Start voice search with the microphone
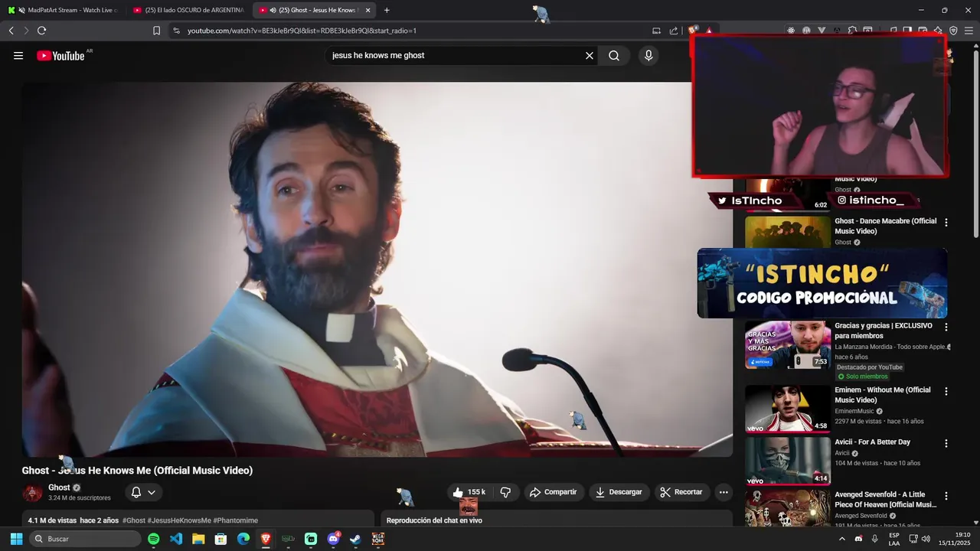The width and height of the screenshot is (980, 551). [x=648, y=55]
